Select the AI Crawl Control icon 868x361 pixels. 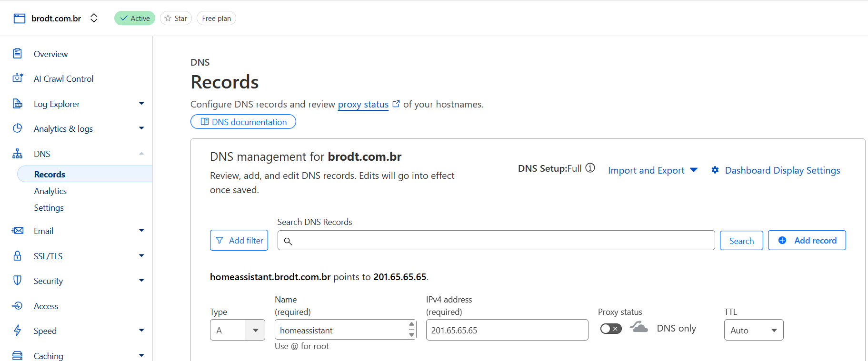coord(17,78)
